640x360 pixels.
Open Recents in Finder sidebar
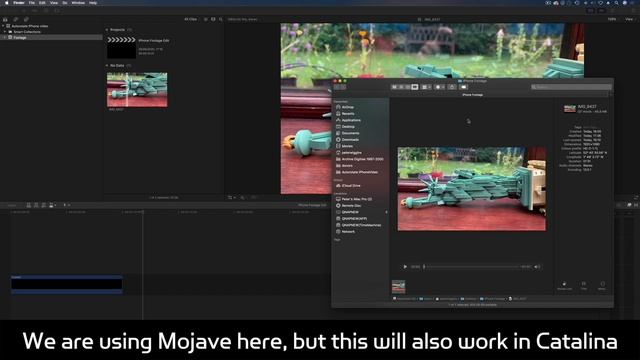pyautogui.click(x=348, y=113)
